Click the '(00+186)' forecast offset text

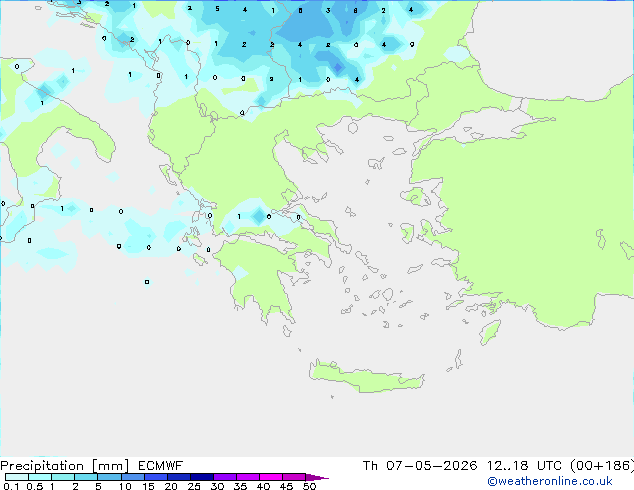pyautogui.click(x=602, y=466)
